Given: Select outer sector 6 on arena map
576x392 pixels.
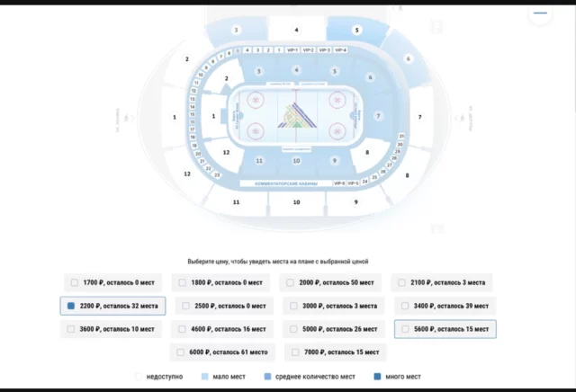Looking at the screenshot, I should pos(408,58).
